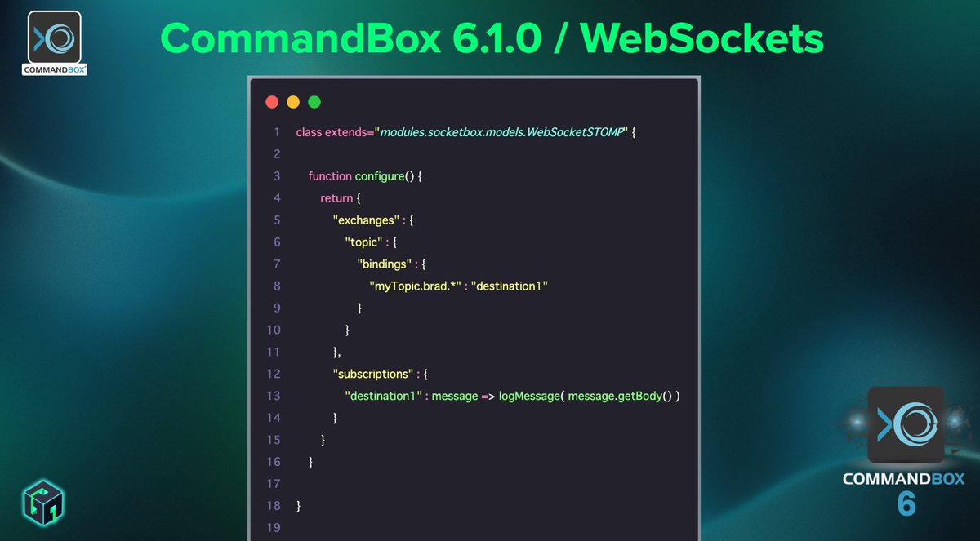Select the 'function configure() {' line
980x541 pixels.
(364, 176)
